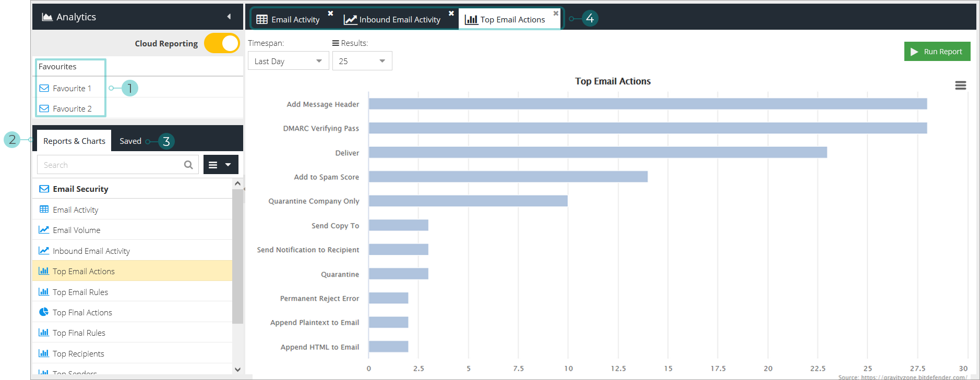The image size is (980, 380).
Task: Open Favourite 2 report
Action: pos(72,108)
